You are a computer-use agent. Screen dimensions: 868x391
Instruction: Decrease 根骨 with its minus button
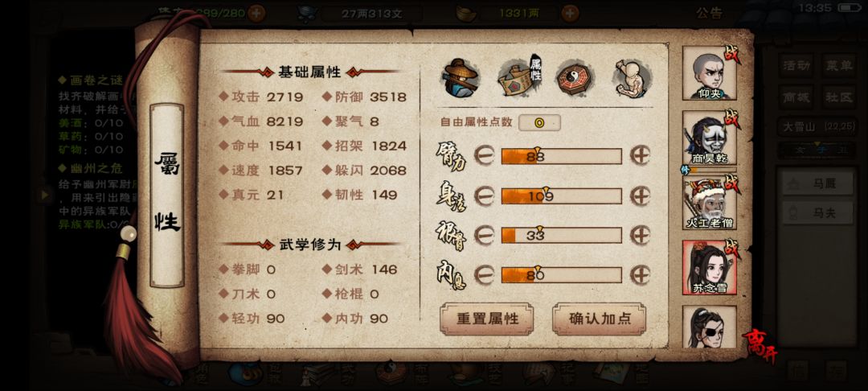click(485, 235)
